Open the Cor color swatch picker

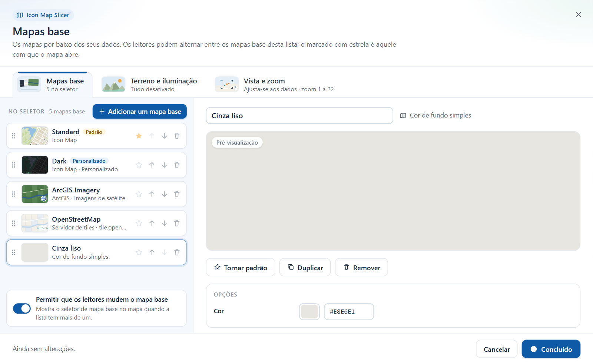(x=309, y=312)
